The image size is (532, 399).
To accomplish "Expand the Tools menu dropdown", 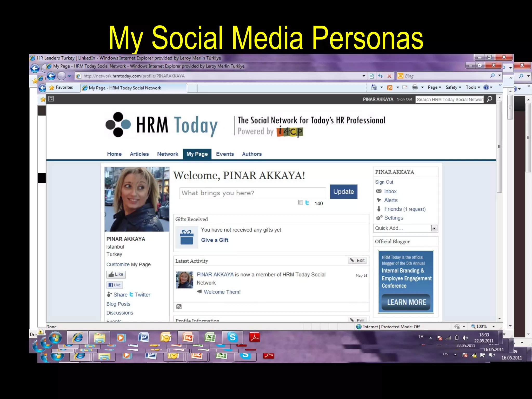I will (473, 87).
